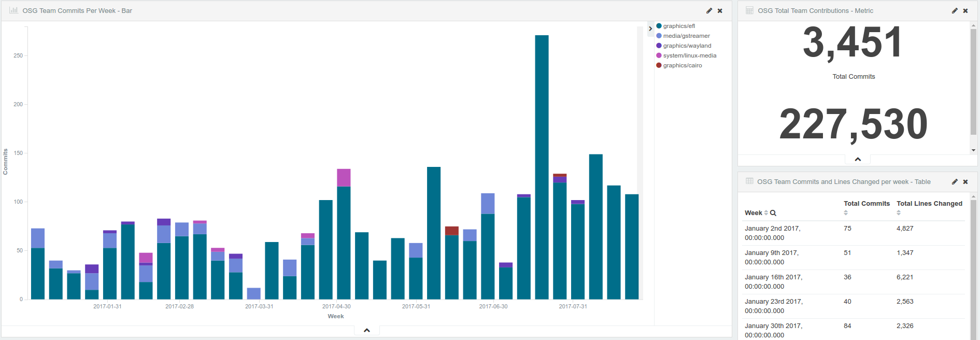Click the Week column search magnifier icon

point(773,213)
